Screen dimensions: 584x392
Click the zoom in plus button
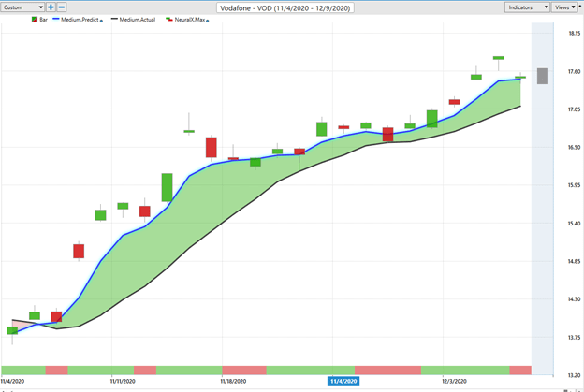[51, 7]
